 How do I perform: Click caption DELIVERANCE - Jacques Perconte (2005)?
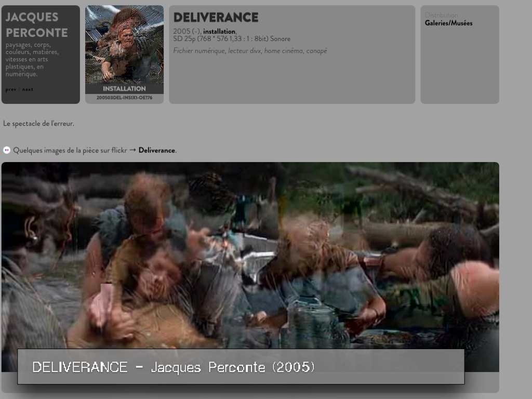point(173,367)
